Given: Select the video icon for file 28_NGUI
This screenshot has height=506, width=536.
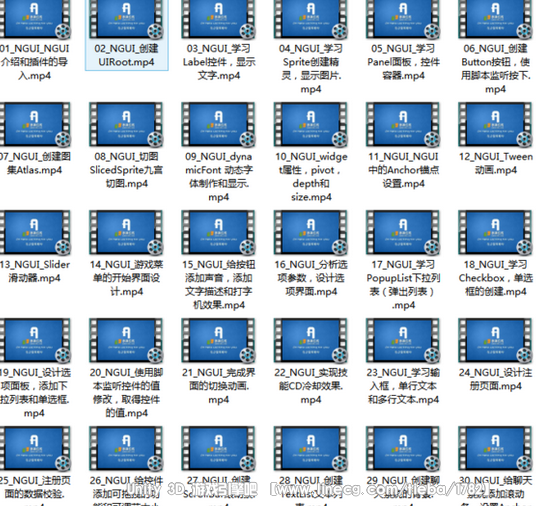Looking at the screenshot, I should tap(311, 449).
